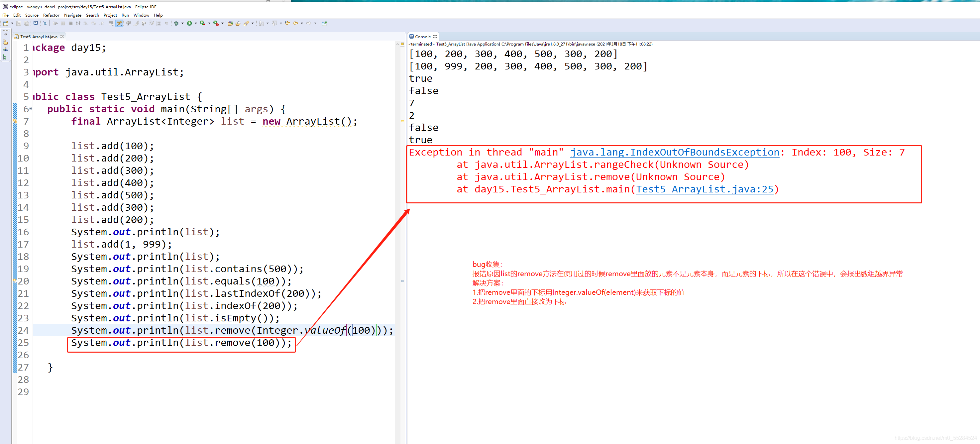Click the Terminate square icon
This screenshot has width=980, height=444.
click(70, 23)
